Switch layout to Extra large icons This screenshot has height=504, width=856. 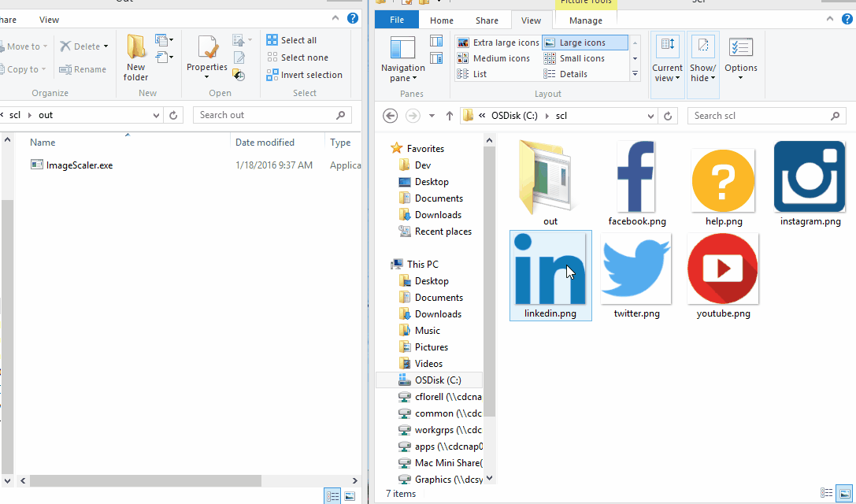[x=498, y=43]
